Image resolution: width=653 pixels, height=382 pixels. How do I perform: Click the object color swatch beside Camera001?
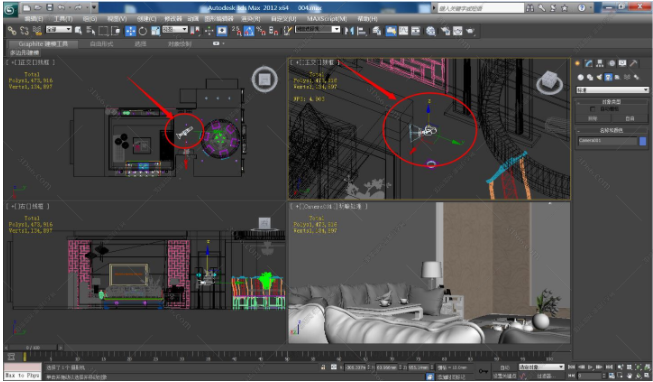click(x=643, y=141)
